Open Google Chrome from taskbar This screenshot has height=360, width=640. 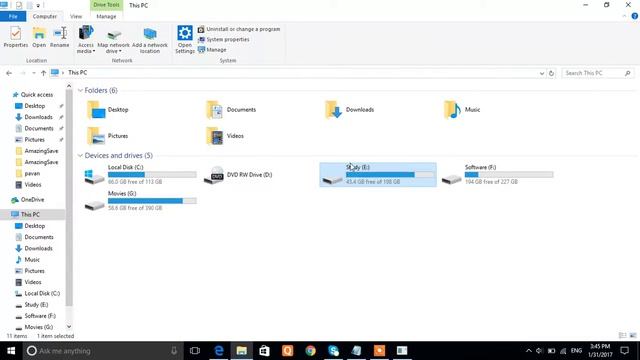pyautogui.click(x=311, y=351)
